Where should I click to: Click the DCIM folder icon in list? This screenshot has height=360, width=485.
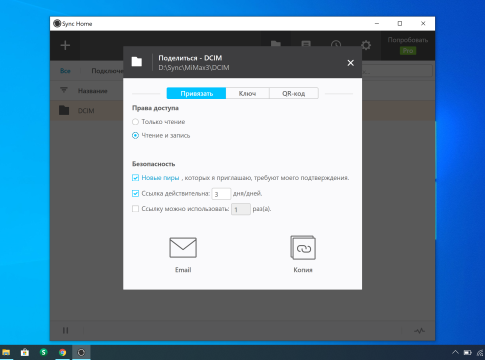[64, 110]
